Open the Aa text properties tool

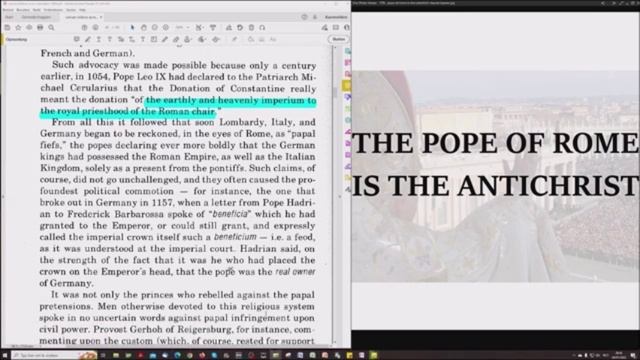tap(273, 39)
